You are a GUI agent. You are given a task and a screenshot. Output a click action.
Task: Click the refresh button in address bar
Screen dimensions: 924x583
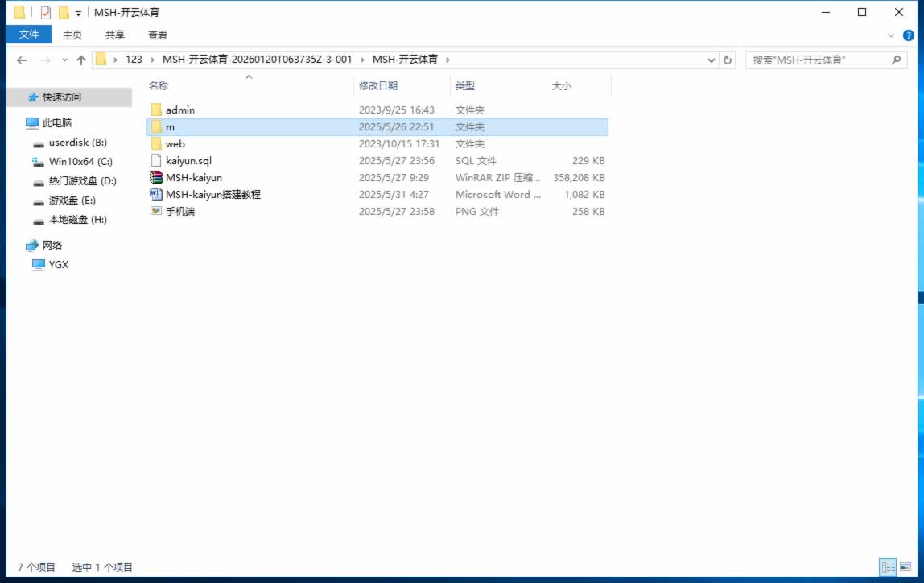click(x=728, y=60)
